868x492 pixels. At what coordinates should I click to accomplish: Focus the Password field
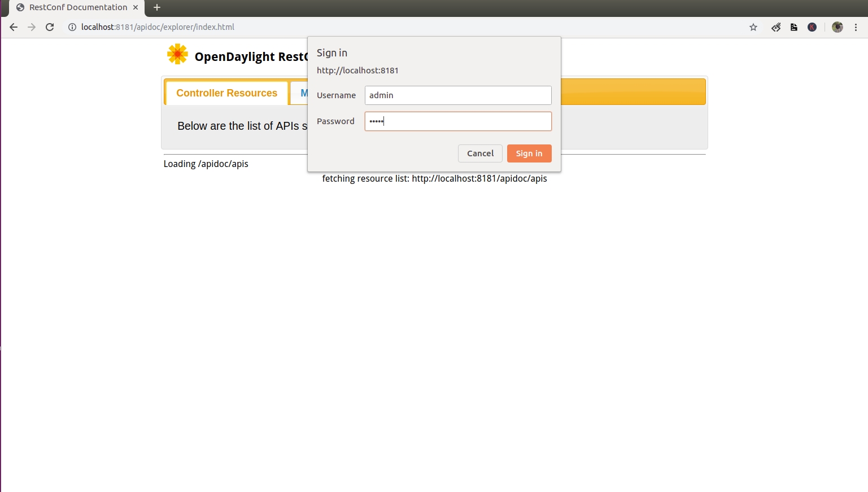[x=458, y=121]
